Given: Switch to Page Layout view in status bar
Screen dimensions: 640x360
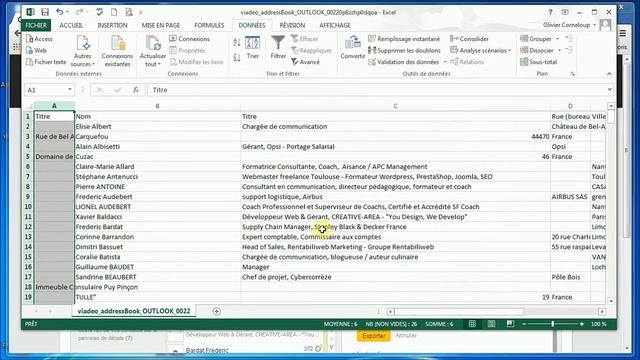Looking at the screenshot, I should point(491,324).
